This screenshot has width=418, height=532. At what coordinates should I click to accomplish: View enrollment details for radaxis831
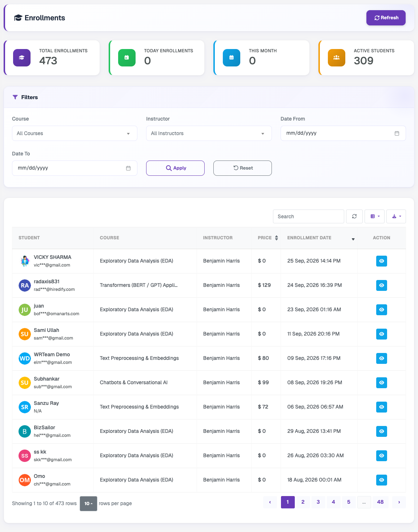[382, 285]
